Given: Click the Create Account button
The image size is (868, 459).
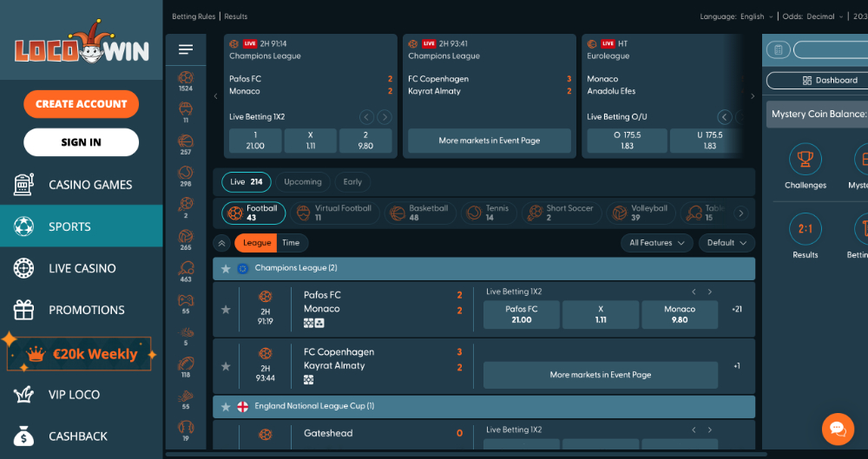Looking at the screenshot, I should click(x=82, y=104).
